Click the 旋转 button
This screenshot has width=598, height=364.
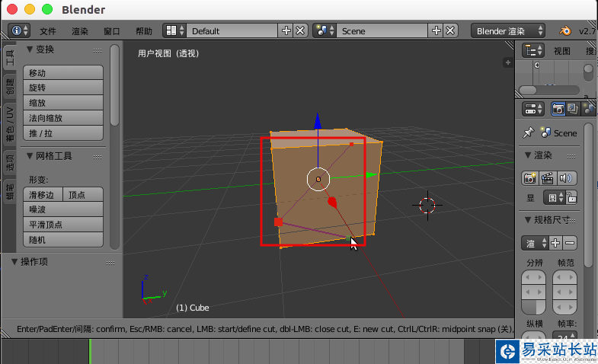click(63, 88)
